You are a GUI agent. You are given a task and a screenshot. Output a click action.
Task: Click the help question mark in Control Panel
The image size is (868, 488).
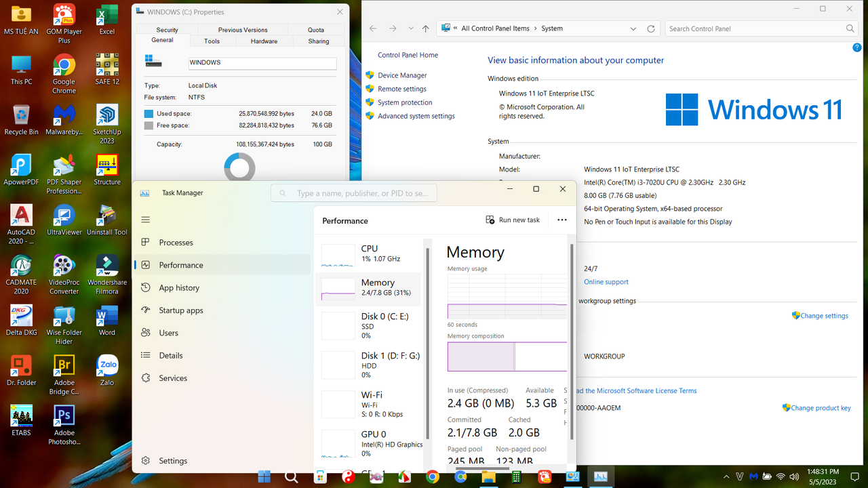[x=856, y=47]
